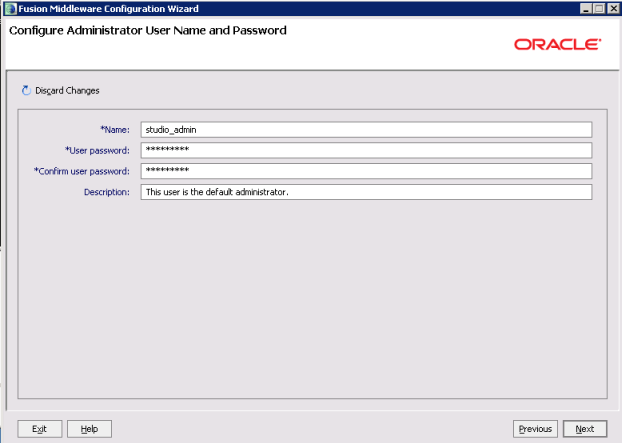Click the Oracle logo

pos(557,44)
